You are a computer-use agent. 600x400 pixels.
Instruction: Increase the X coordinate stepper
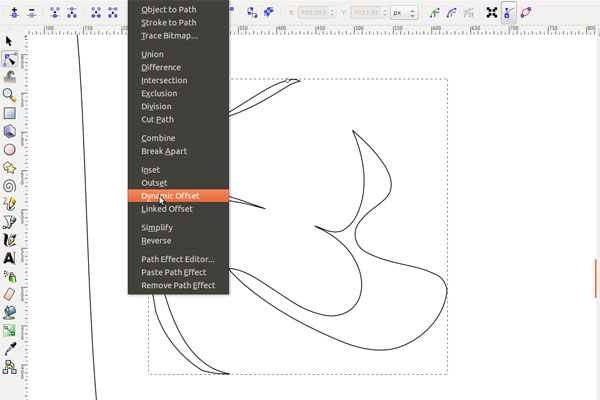332,10
